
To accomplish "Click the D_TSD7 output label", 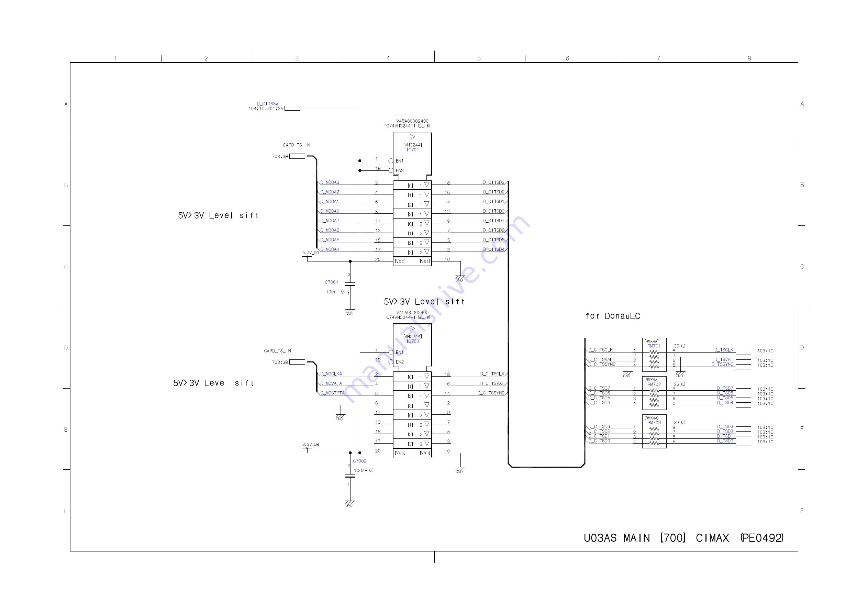I will (725, 388).
